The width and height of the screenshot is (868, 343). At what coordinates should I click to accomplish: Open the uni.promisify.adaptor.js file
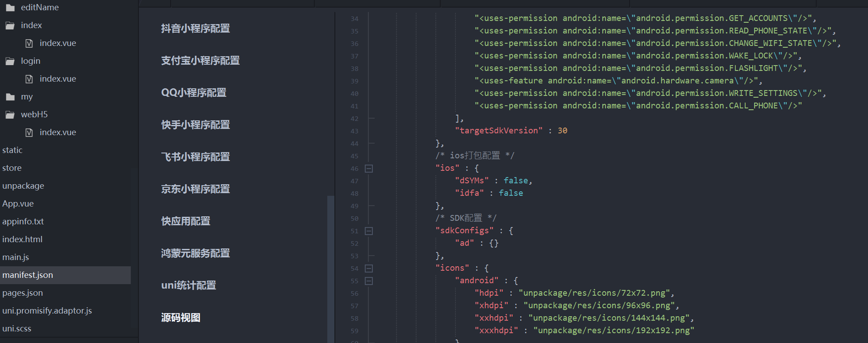coord(47,311)
